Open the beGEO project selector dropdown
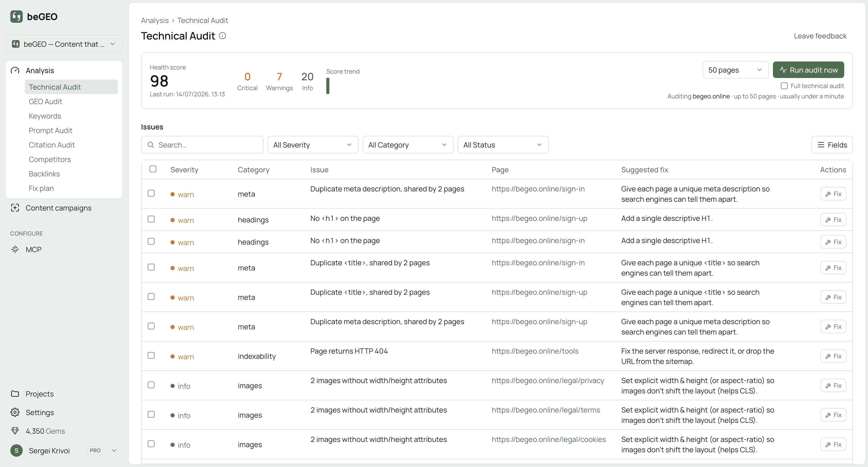Viewport: 868px width, 467px height. point(64,44)
